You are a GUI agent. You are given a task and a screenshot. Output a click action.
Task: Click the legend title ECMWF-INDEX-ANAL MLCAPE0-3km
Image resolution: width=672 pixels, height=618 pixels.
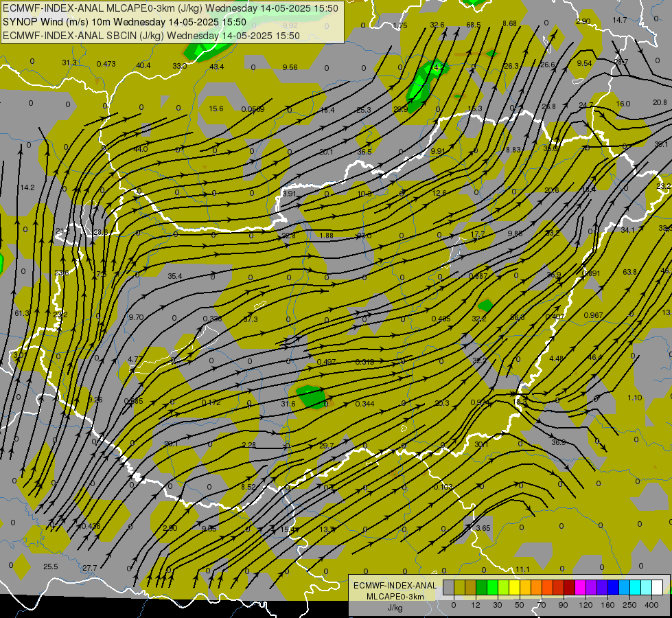[395, 591]
